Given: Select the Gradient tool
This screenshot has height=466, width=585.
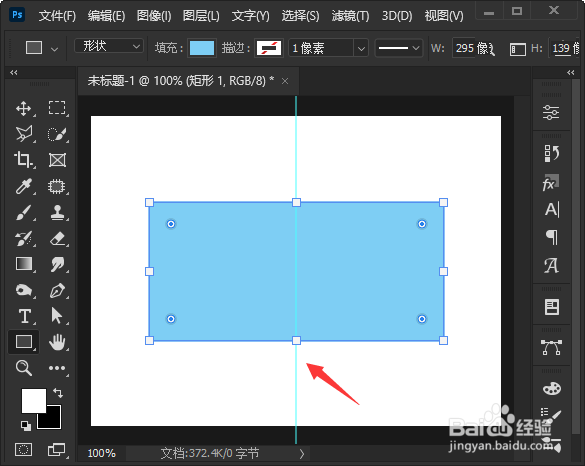Looking at the screenshot, I should [24, 264].
